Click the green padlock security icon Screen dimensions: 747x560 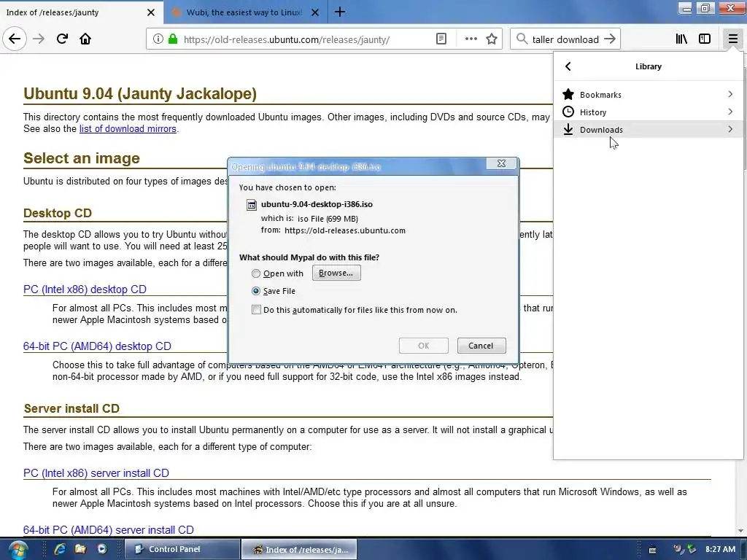click(x=173, y=39)
